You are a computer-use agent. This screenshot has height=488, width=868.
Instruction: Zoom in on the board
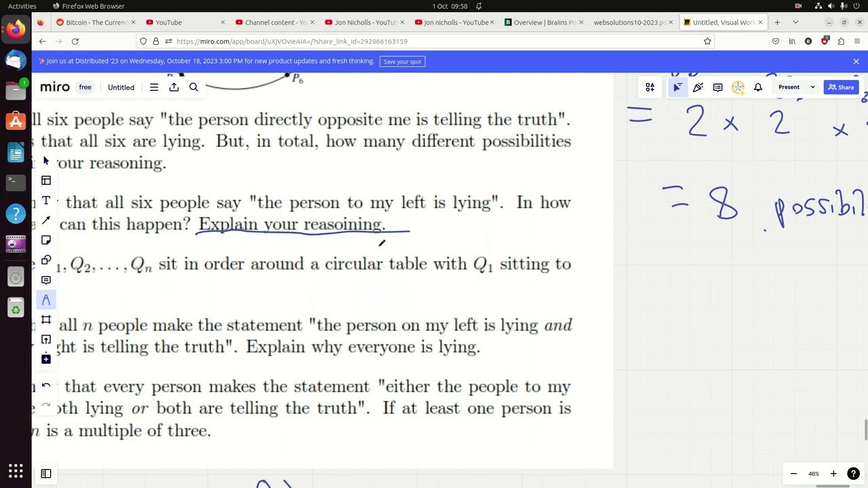pyautogui.click(x=833, y=474)
